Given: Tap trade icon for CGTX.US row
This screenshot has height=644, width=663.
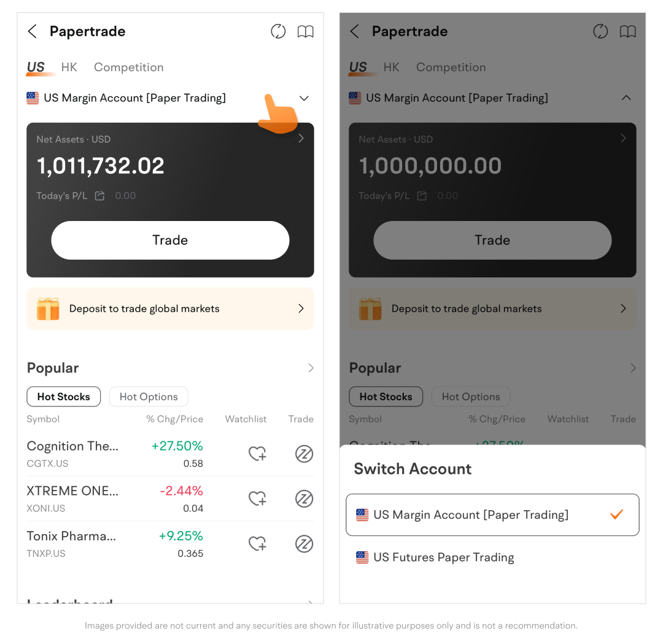Looking at the screenshot, I should [x=304, y=454].
